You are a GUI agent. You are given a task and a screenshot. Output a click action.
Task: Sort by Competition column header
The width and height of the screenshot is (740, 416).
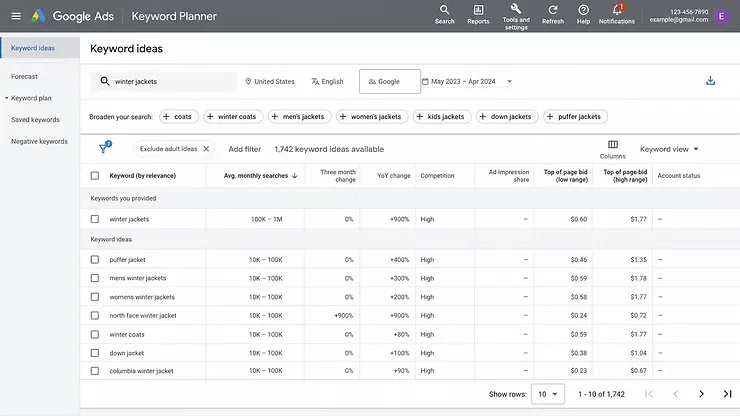coord(437,176)
